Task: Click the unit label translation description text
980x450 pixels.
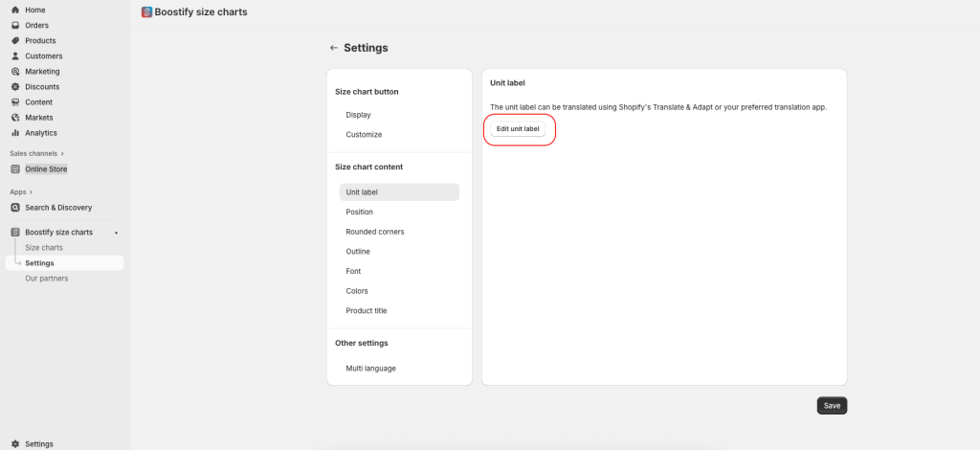Action: [658, 107]
